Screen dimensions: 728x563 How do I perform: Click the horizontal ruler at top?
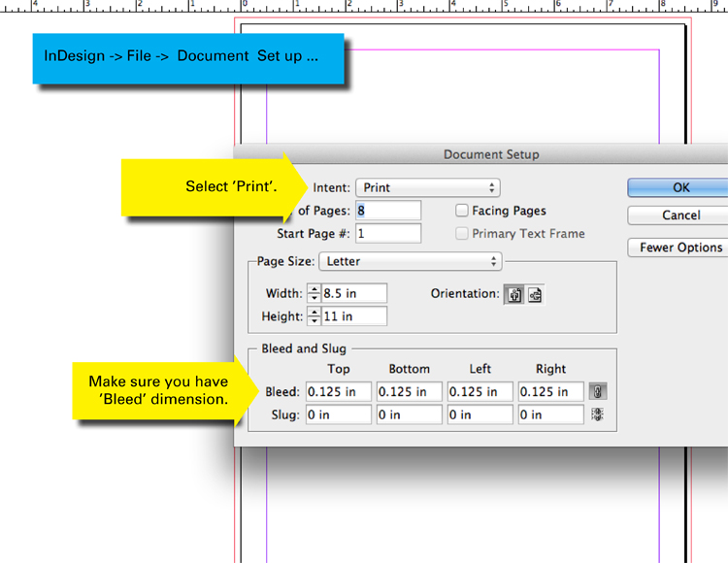tap(364, 6)
